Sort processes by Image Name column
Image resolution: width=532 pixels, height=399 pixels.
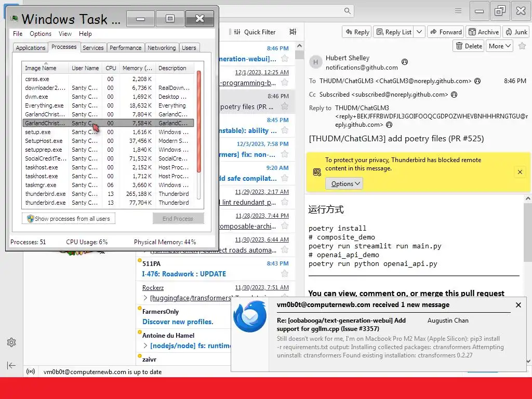click(x=45, y=68)
